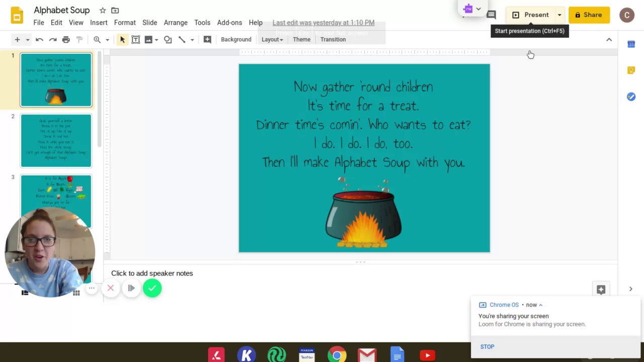Undo the last action

39,39
